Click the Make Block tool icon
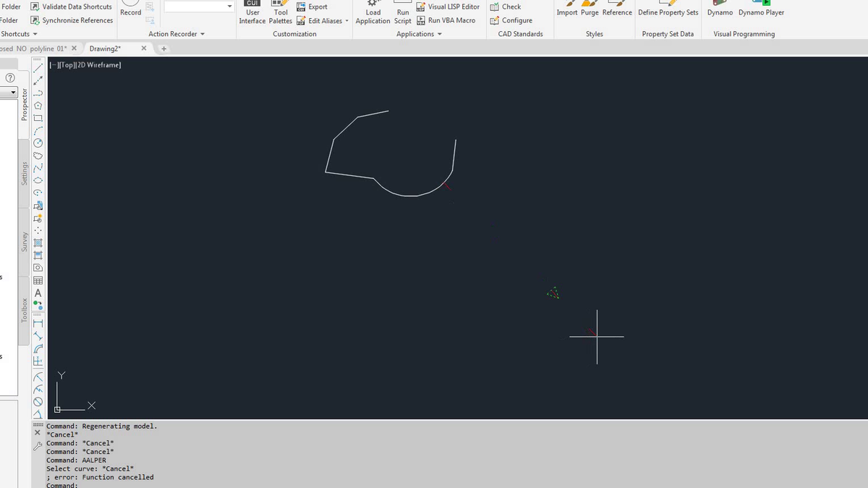This screenshot has width=868, height=488. pos(38,217)
